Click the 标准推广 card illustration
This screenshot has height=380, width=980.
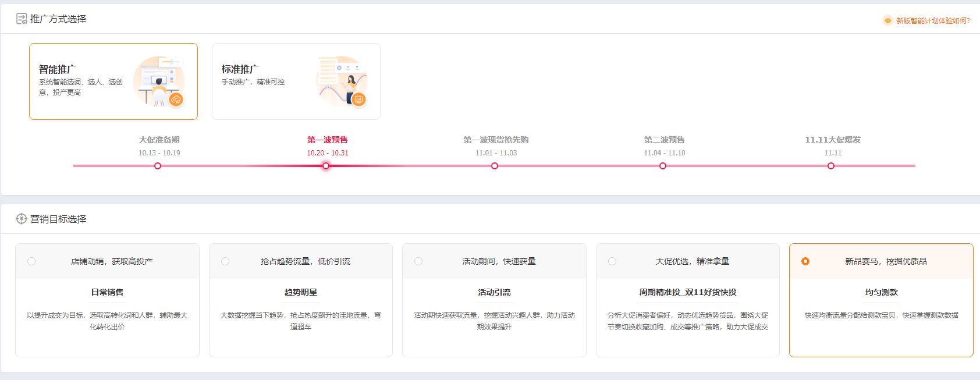pos(342,81)
